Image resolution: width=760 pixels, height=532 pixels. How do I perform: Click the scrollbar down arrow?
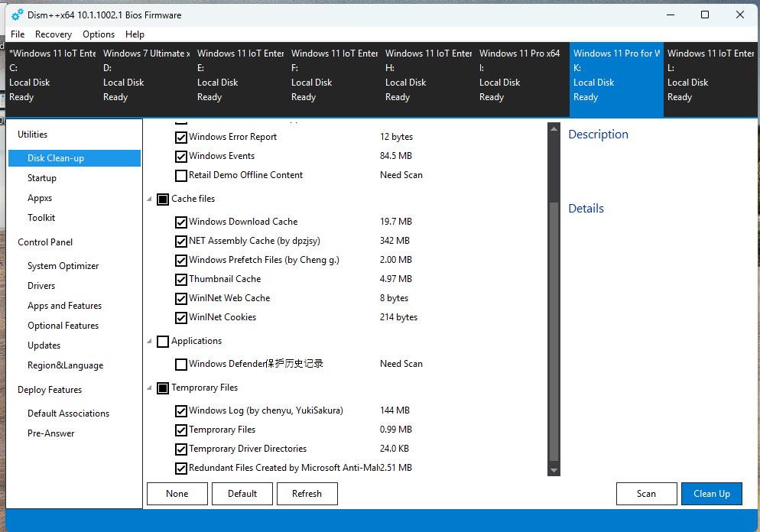pyautogui.click(x=554, y=470)
